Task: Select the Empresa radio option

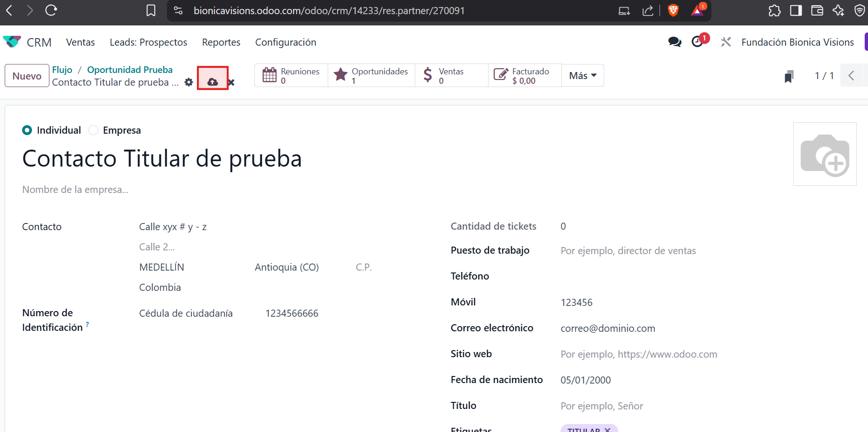Action: [x=94, y=130]
